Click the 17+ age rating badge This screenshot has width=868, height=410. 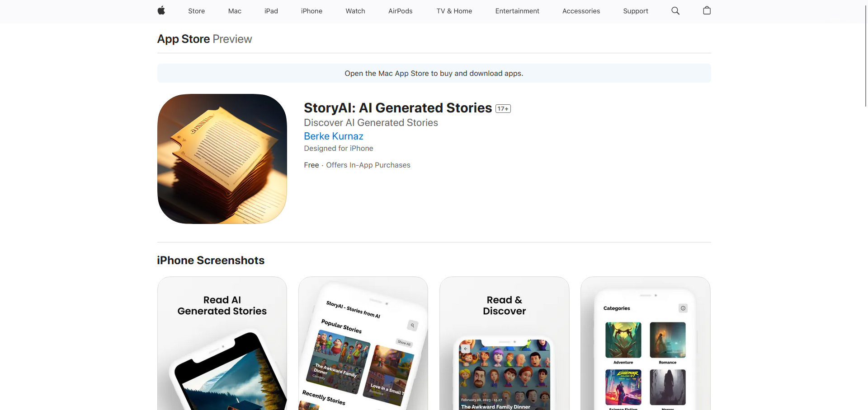point(503,109)
